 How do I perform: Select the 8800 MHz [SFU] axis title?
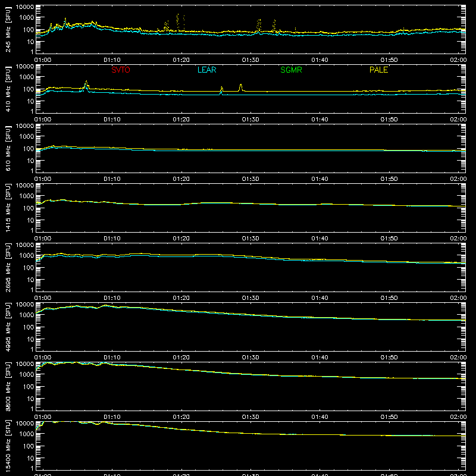[x=8, y=386]
